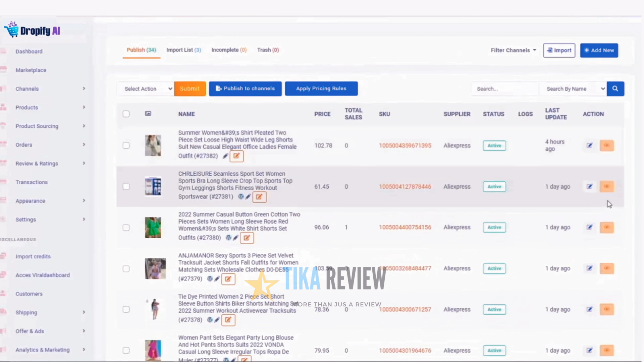Open SKU link 1005004359671395
The image size is (644, 362).
pyautogui.click(x=405, y=145)
